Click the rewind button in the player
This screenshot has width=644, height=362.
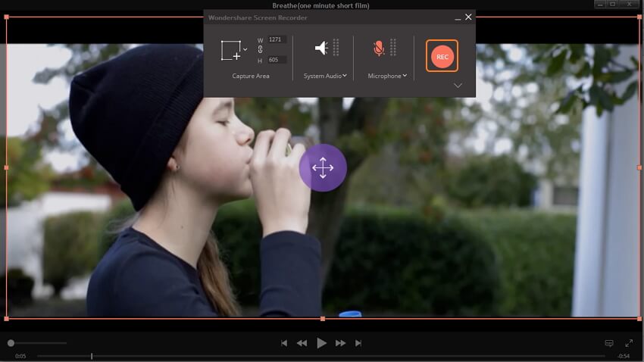[302, 343]
